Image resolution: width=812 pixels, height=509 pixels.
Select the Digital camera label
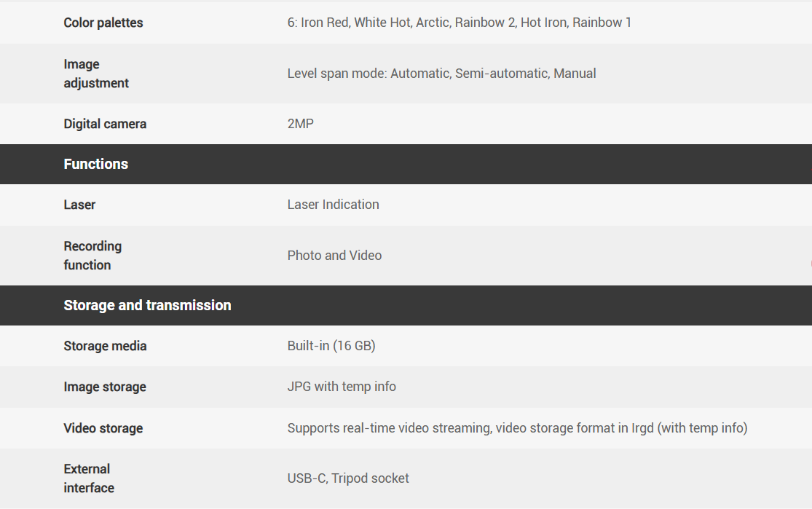tap(105, 124)
